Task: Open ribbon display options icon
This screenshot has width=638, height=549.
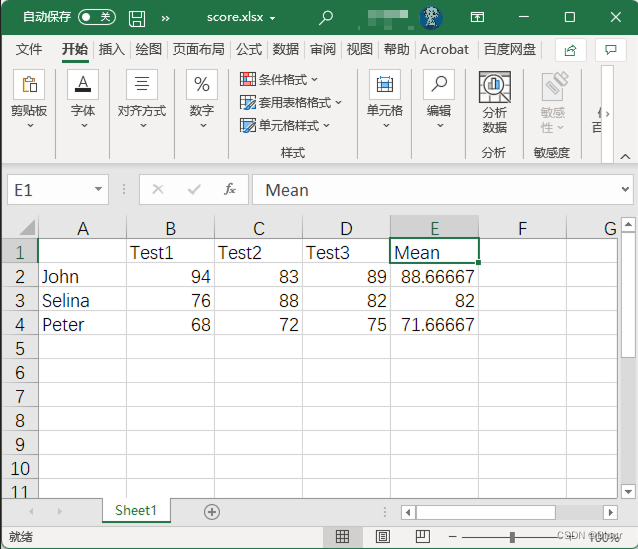Action: pos(477,17)
